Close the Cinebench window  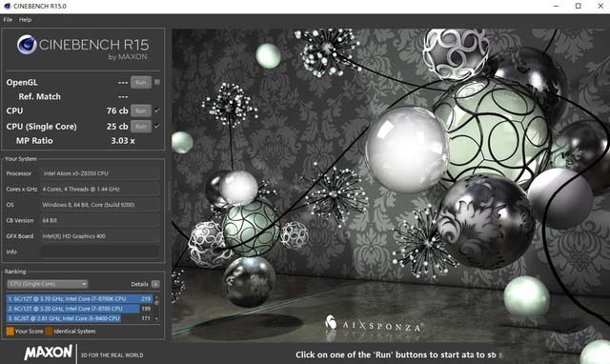[x=600, y=7]
